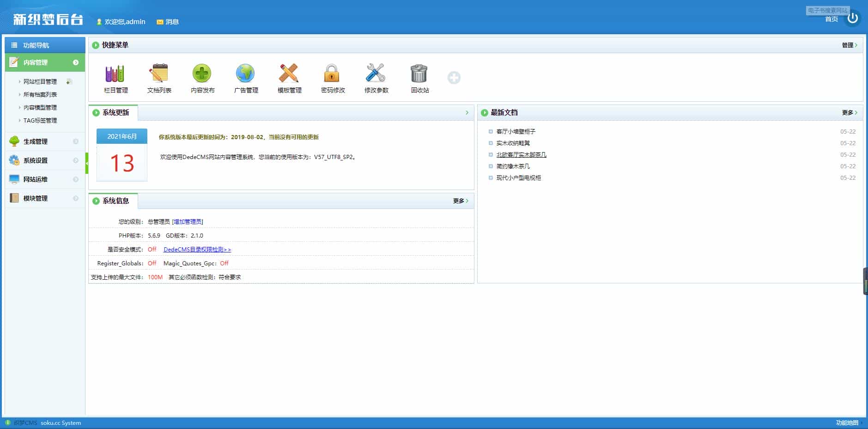Click the 电子书搜索网站 label at top right
This screenshot has height=429, width=868.
[x=828, y=10]
